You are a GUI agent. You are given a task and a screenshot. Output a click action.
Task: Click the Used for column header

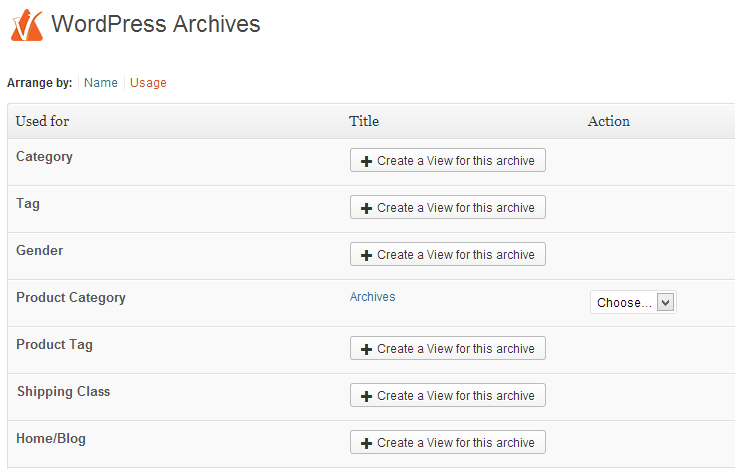click(x=42, y=121)
